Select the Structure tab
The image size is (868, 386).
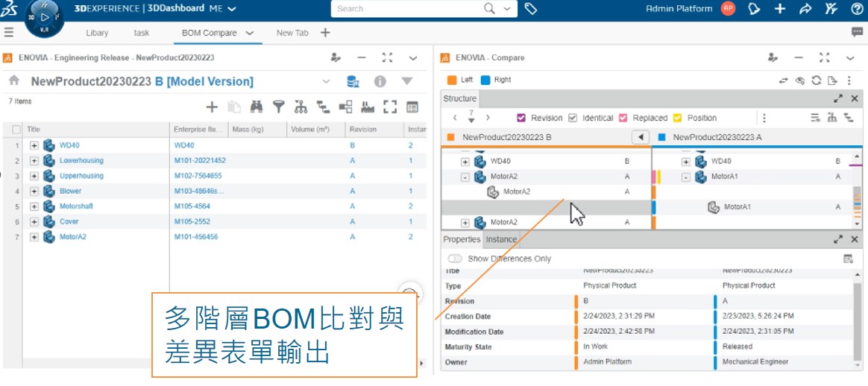[x=459, y=98]
